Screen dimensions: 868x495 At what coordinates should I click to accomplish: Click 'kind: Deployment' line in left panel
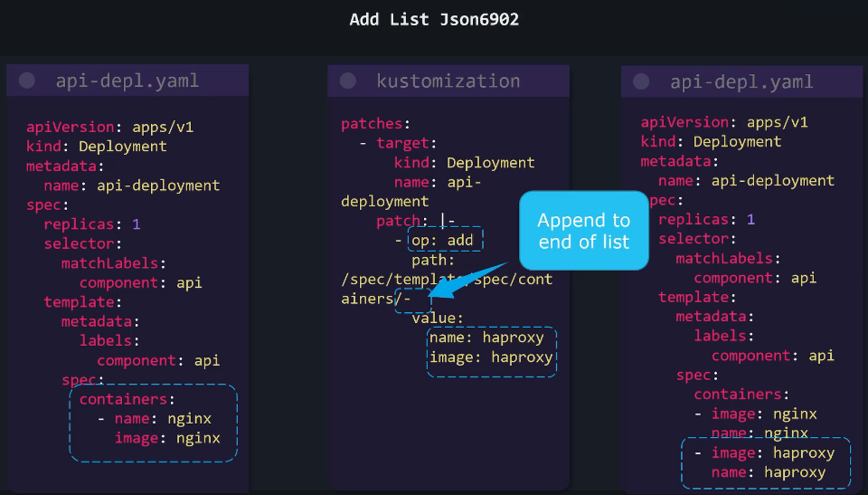click(x=97, y=147)
